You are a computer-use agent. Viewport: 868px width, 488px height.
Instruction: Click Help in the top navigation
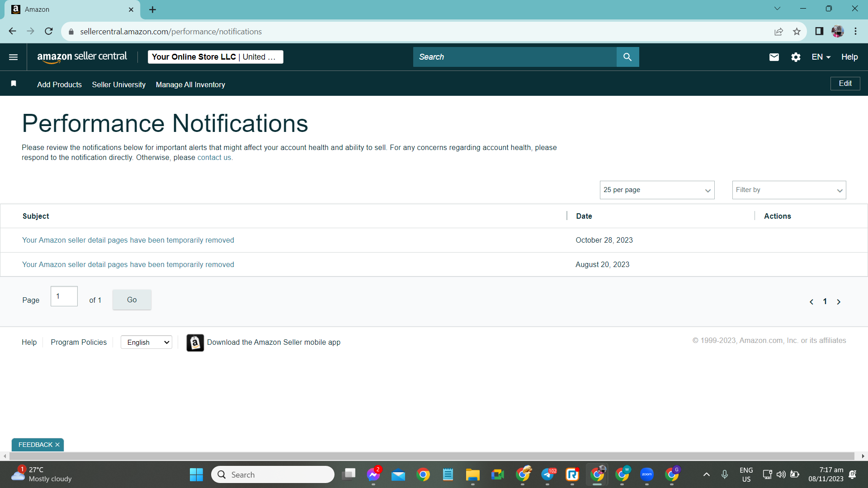click(x=849, y=57)
